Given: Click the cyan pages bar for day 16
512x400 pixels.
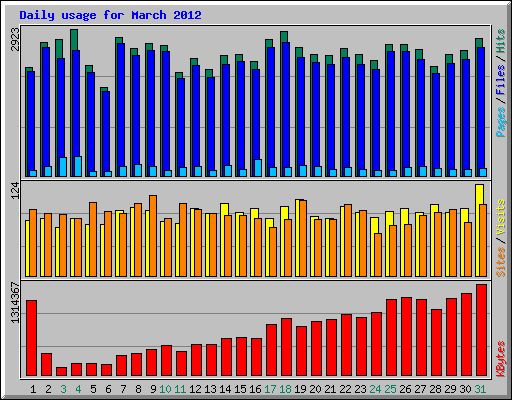Looking at the screenshot, I should point(258,168).
